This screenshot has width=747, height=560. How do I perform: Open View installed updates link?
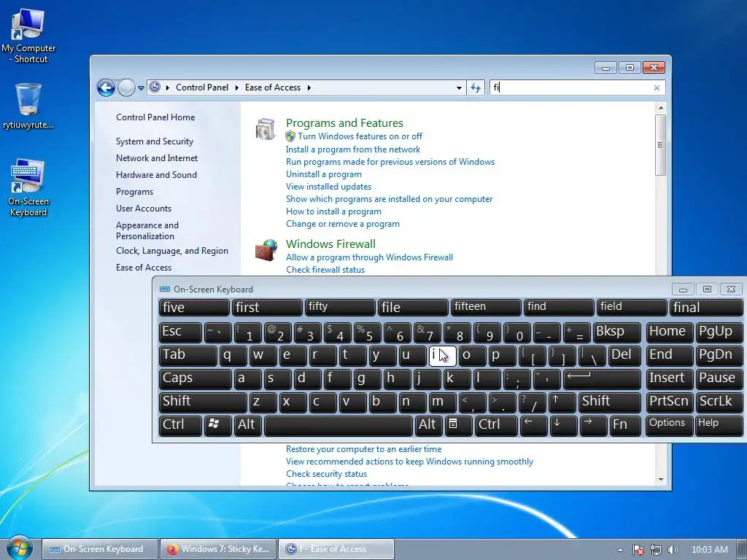click(x=329, y=187)
